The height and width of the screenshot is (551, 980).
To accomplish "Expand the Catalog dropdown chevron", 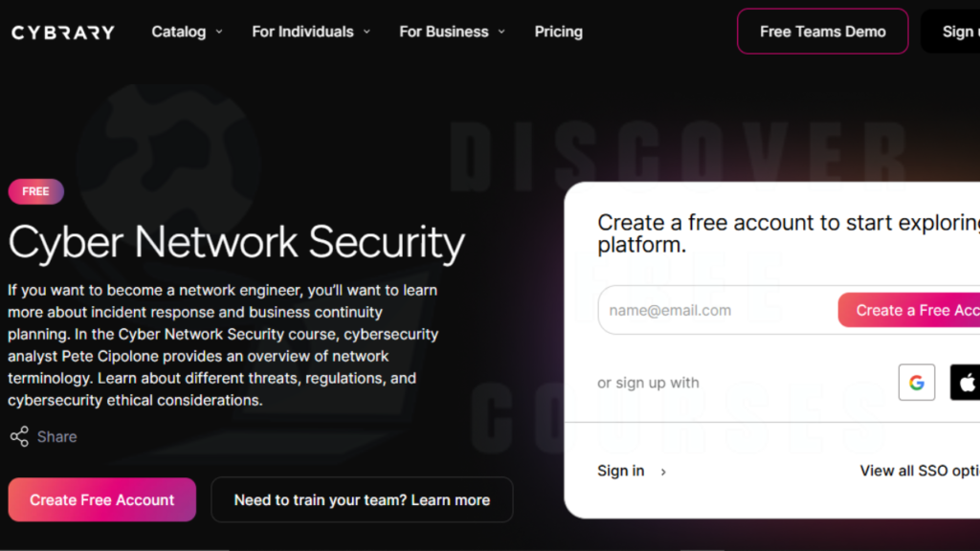I will pos(219,32).
